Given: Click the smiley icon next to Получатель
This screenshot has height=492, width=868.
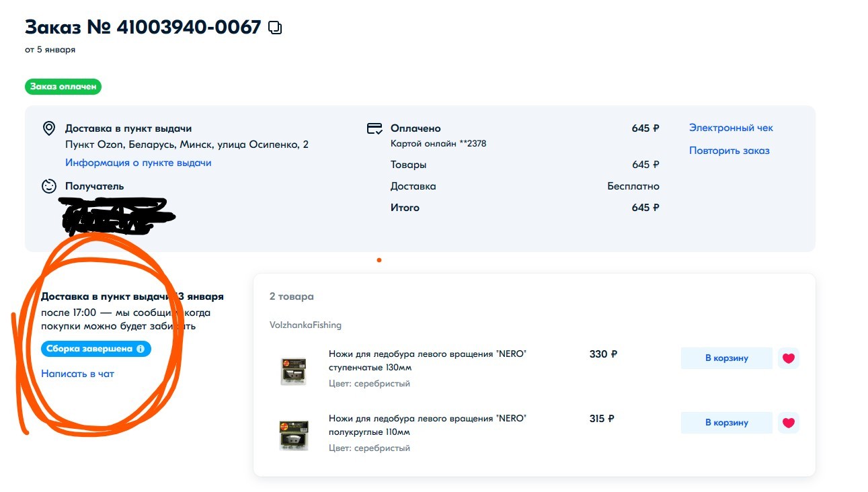Looking at the screenshot, I should [48, 186].
